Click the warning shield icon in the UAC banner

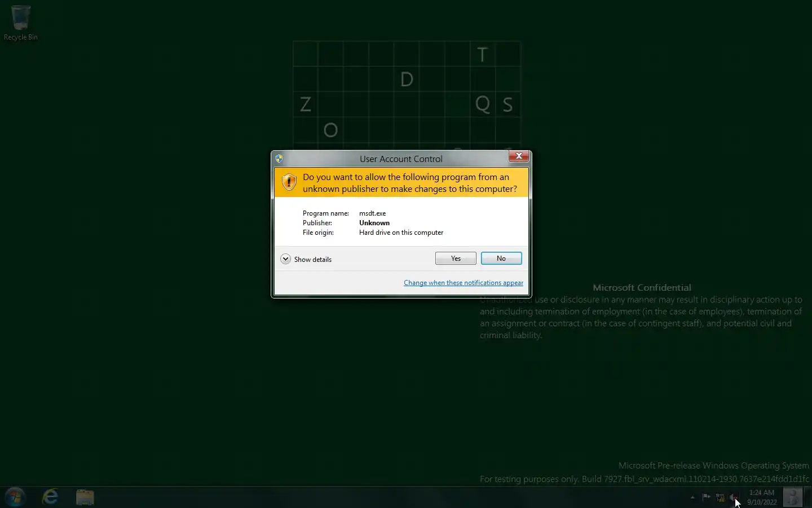pos(289,182)
